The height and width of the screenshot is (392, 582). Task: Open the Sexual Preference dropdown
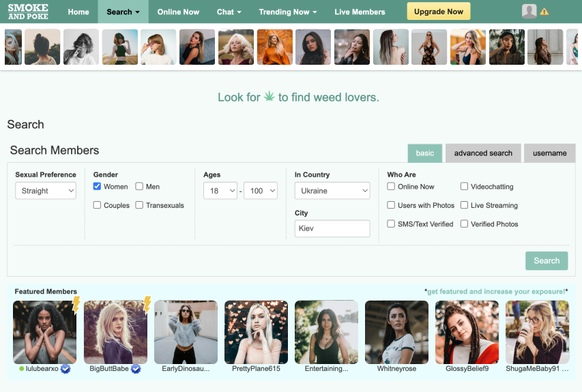(x=46, y=191)
